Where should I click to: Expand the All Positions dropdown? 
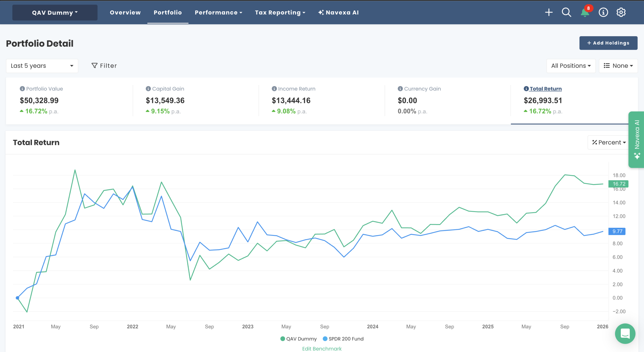571,66
